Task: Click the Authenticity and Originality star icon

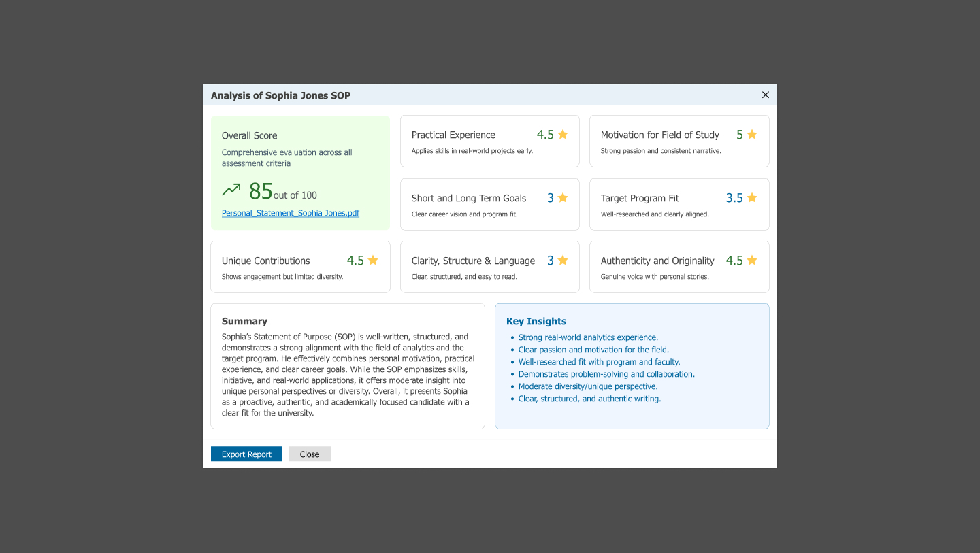Action: tap(752, 261)
